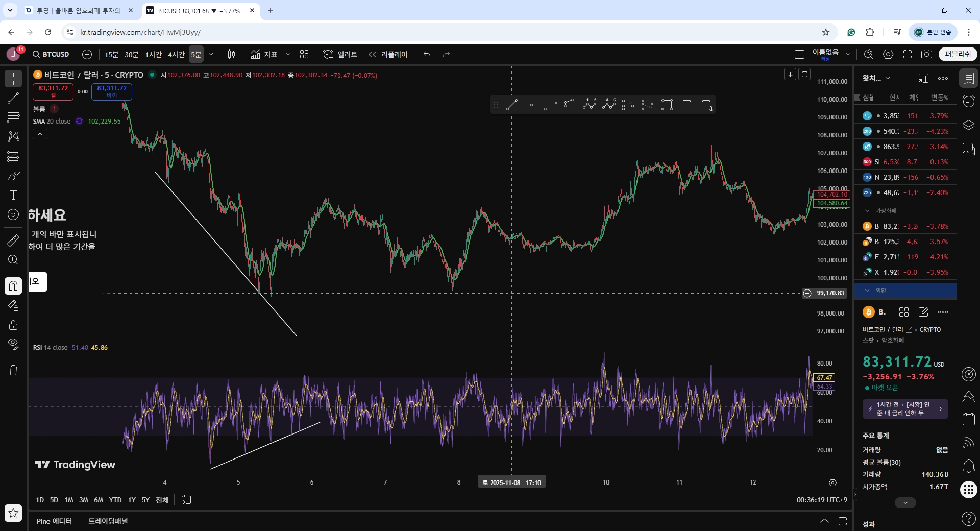
Task: Take a chart snapshot with camera
Action: click(x=927, y=54)
